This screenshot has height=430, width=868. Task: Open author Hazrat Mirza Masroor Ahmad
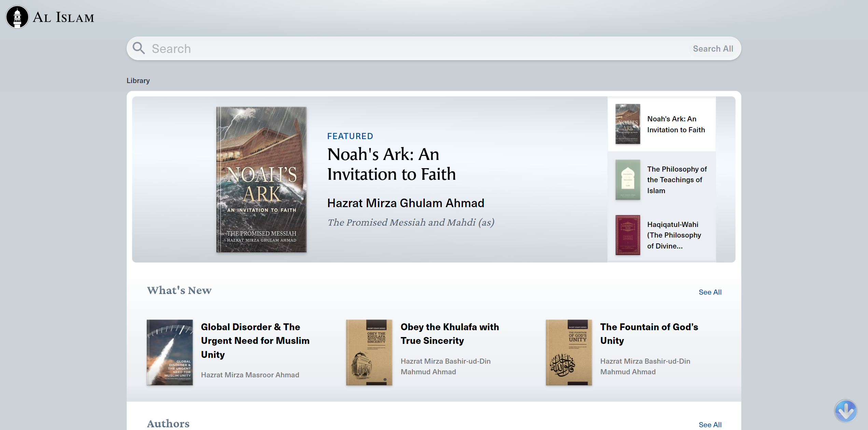[x=250, y=375]
